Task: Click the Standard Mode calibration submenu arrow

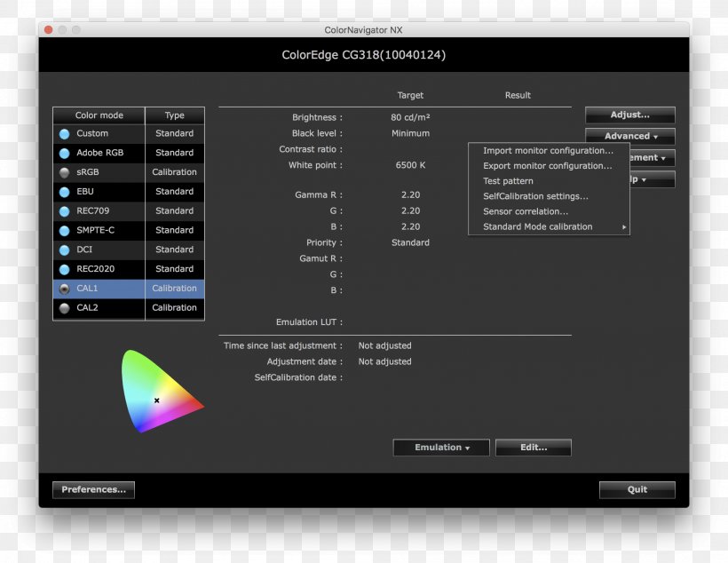Action: (x=624, y=227)
